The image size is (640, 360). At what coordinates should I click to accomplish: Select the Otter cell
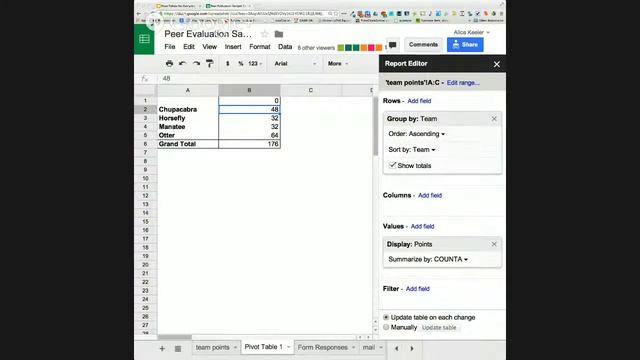[x=188, y=135]
